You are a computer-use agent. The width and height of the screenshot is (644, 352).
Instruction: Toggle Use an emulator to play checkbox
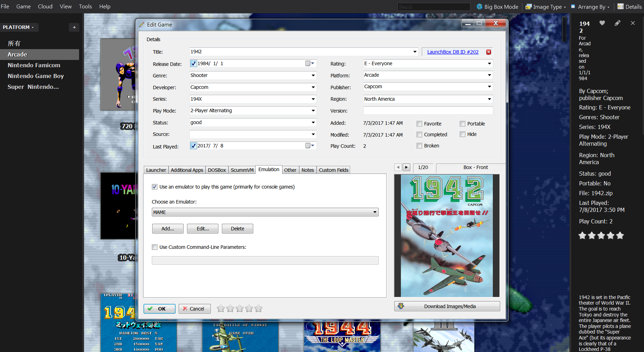pyautogui.click(x=155, y=187)
